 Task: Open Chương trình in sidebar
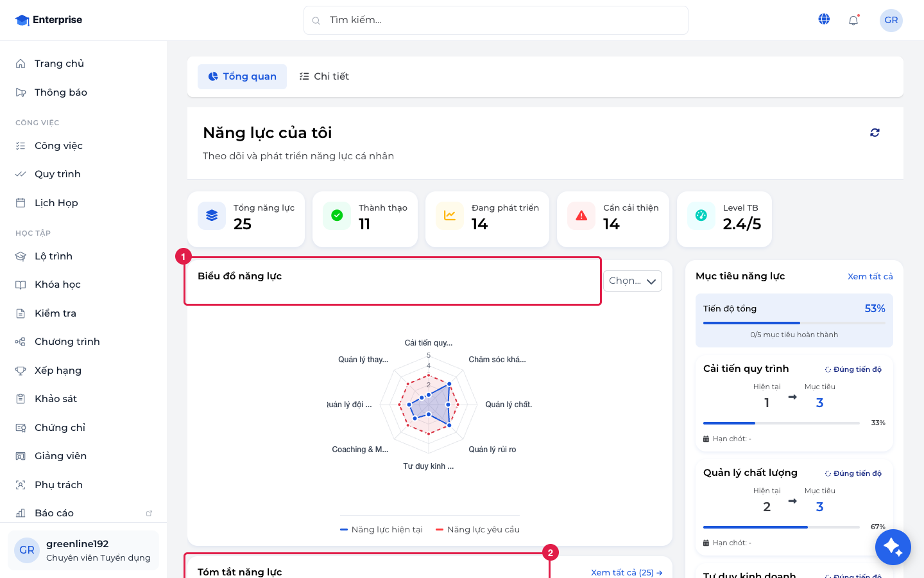83,342
